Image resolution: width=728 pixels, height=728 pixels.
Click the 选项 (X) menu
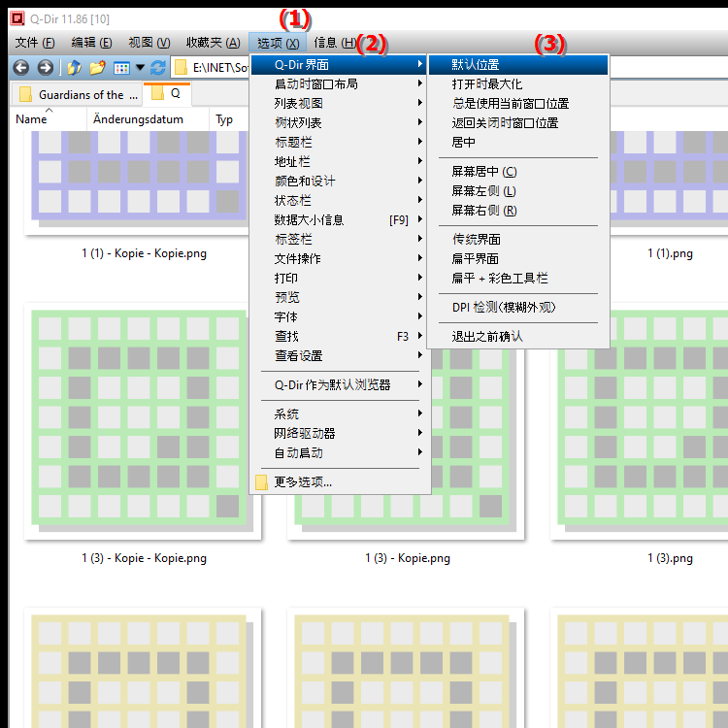tap(278, 43)
